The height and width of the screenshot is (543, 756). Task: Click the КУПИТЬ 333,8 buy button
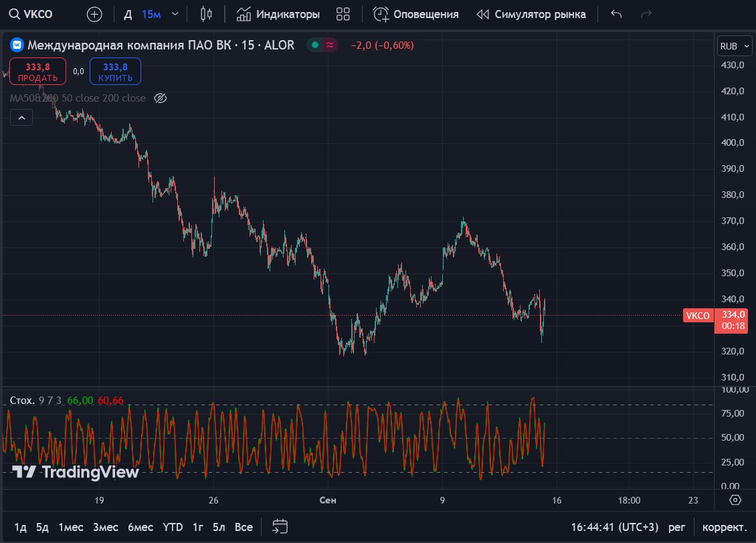pos(115,72)
